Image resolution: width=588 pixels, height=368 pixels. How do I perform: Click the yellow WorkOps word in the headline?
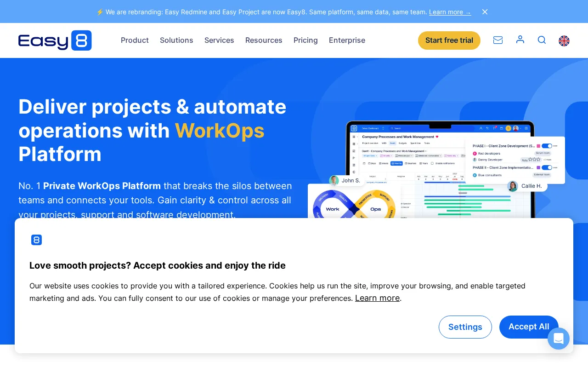220,131
